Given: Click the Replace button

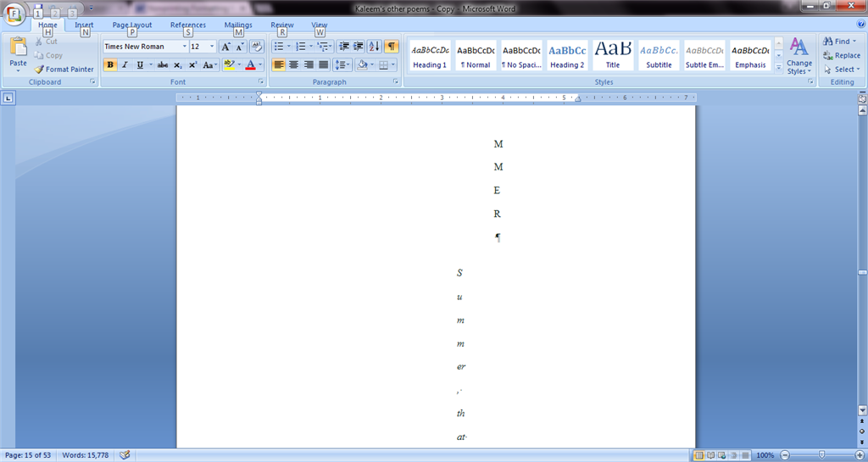Looking at the screenshot, I should (842, 55).
